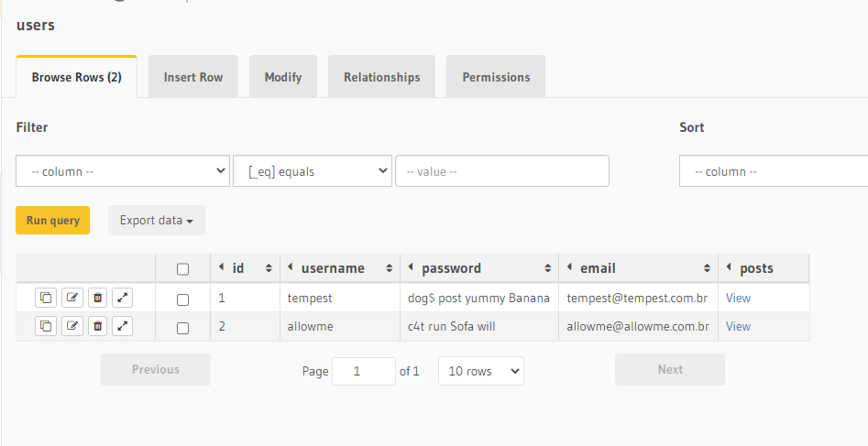Sort by the username column's sort arrows
The image size is (868, 446).
click(x=390, y=268)
